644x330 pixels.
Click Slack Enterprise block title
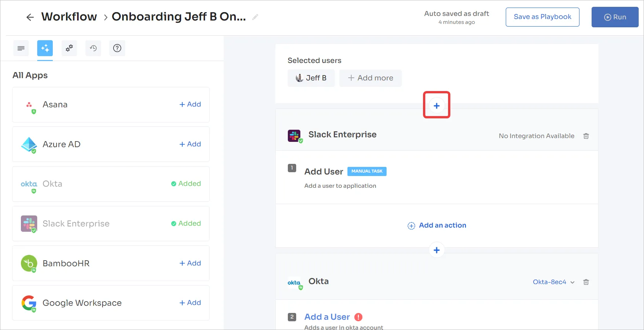(343, 134)
